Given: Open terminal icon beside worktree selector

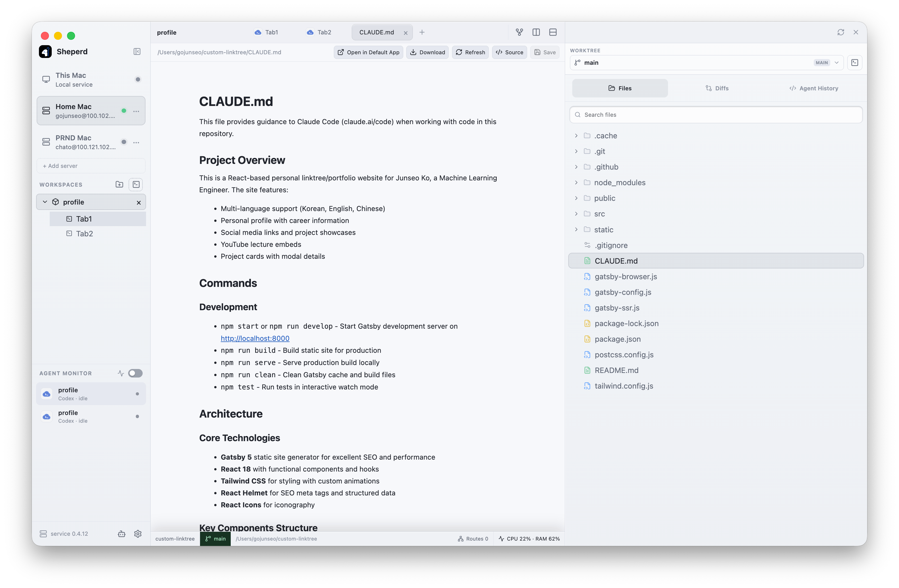Looking at the screenshot, I should (854, 63).
